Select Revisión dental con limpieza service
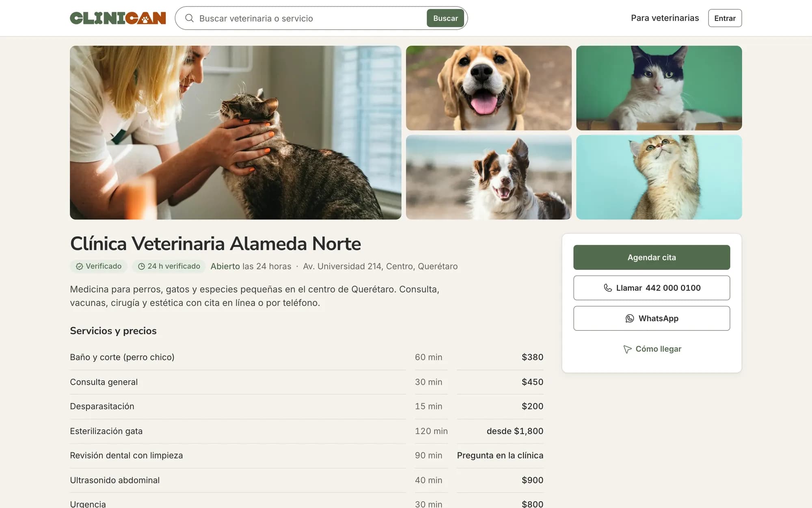Image resolution: width=812 pixels, height=508 pixels. click(307, 456)
